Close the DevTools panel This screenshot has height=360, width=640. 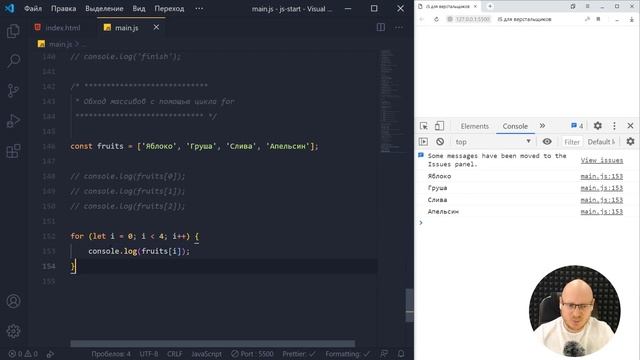click(630, 126)
